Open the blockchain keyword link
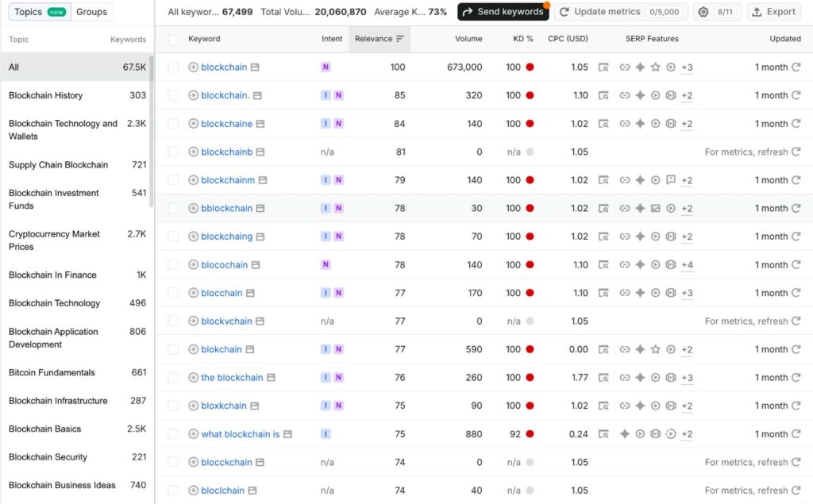This screenshot has width=813, height=504. tap(224, 67)
